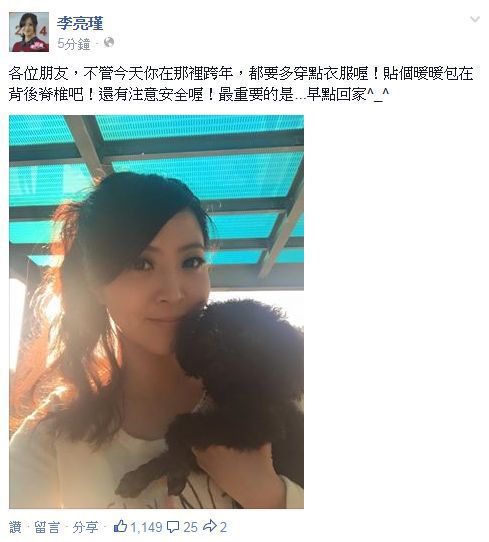Screen dimensions: 489x542
Task: Click the 讚 like action
Action: pyautogui.click(x=16, y=527)
